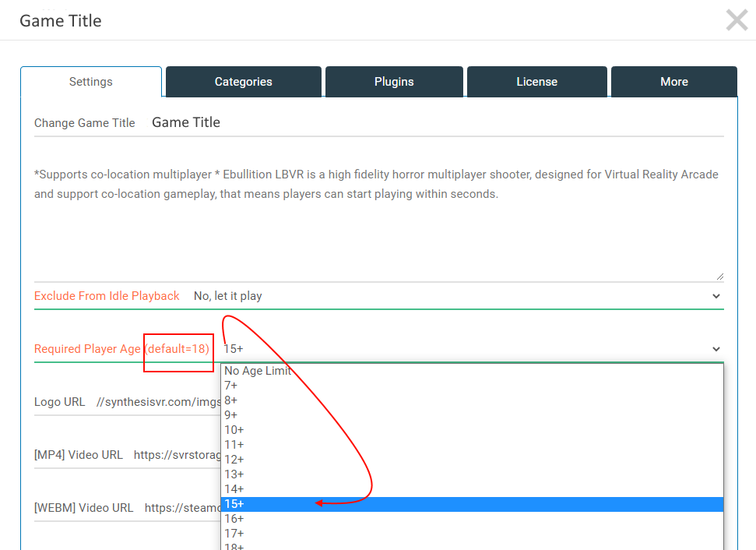Select 12+ as required age
Viewport: 756px width, 550px height.
point(234,460)
